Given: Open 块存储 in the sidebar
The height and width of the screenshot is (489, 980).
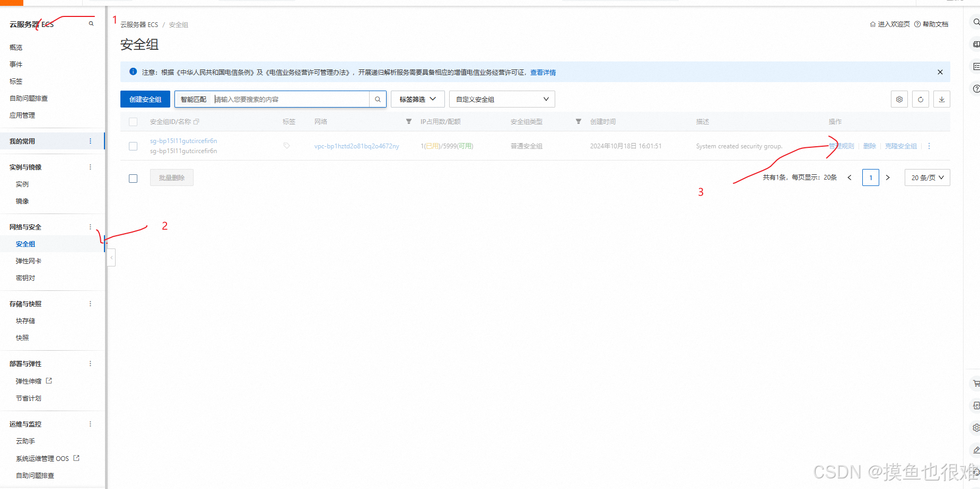Looking at the screenshot, I should [x=25, y=321].
